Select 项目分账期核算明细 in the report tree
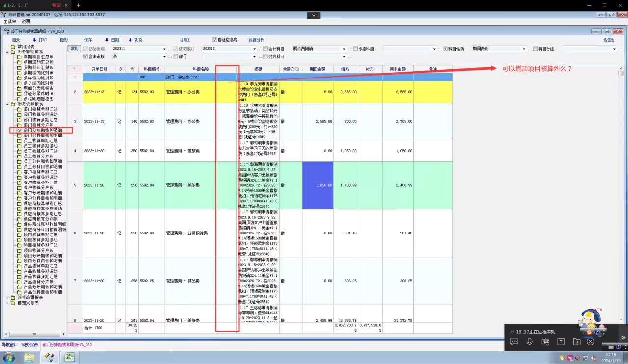The width and height of the screenshot is (628, 364). click(x=43, y=256)
